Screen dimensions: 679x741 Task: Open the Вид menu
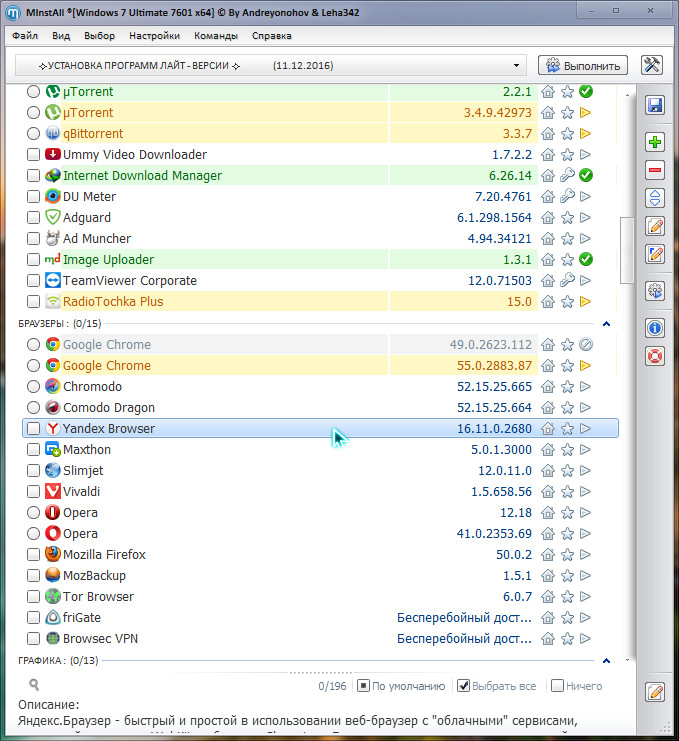point(61,36)
